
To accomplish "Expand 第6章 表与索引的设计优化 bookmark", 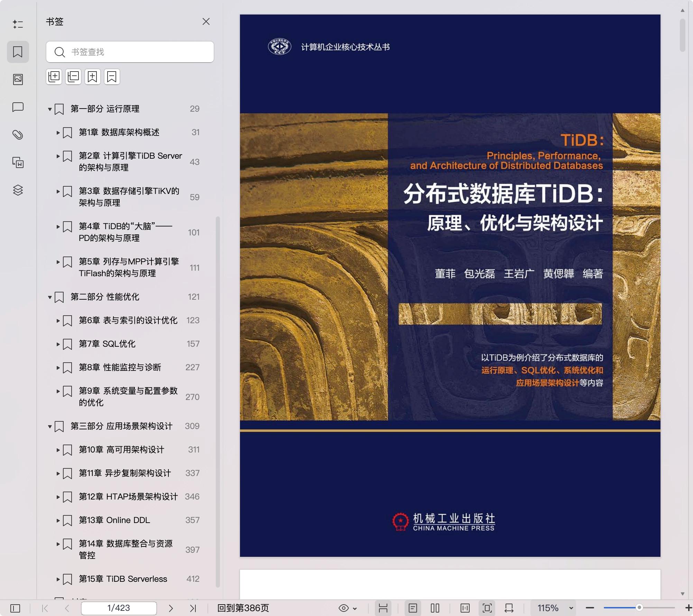I will 58,320.
